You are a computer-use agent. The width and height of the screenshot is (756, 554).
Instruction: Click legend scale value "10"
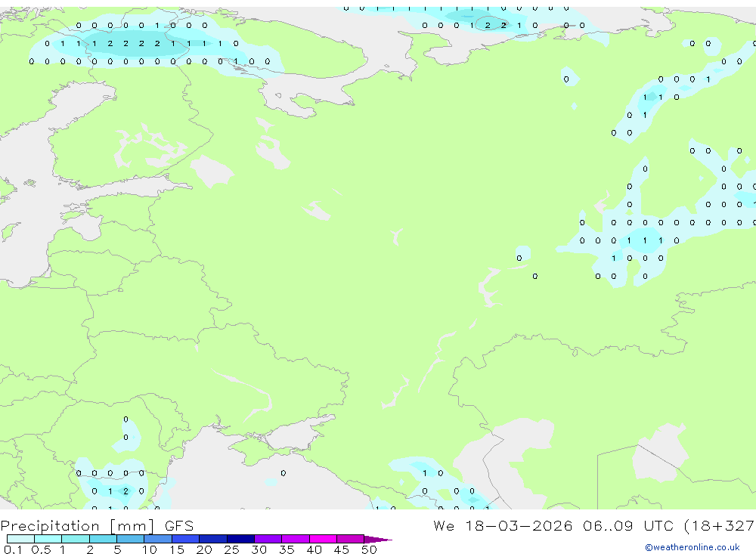150,549
